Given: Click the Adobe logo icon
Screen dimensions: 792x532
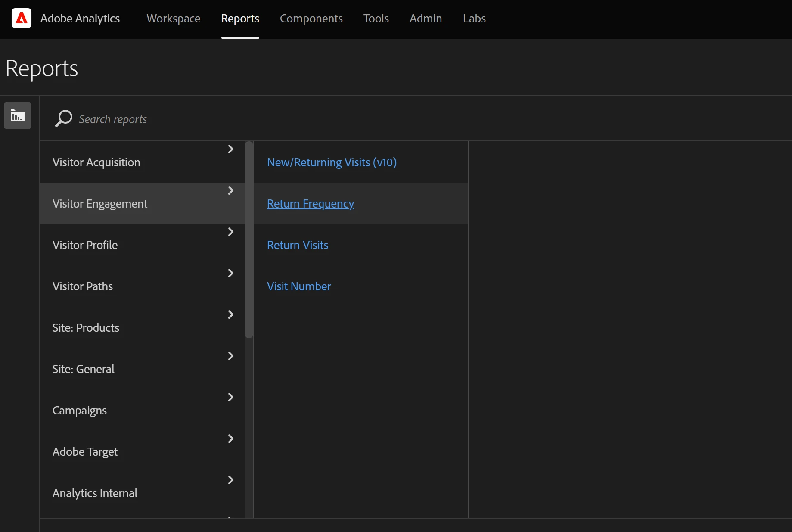Looking at the screenshot, I should coord(22,18).
